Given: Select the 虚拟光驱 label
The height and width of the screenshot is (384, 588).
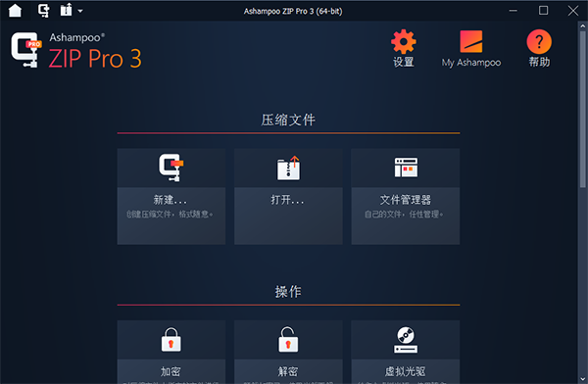Looking at the screenshot, I should coord(405,371).
